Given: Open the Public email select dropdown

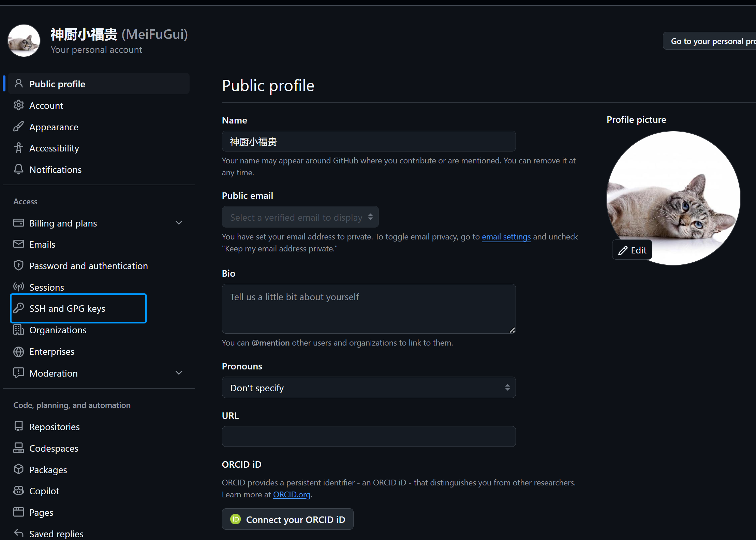Looking at the screenshot, I should (300, 217).
